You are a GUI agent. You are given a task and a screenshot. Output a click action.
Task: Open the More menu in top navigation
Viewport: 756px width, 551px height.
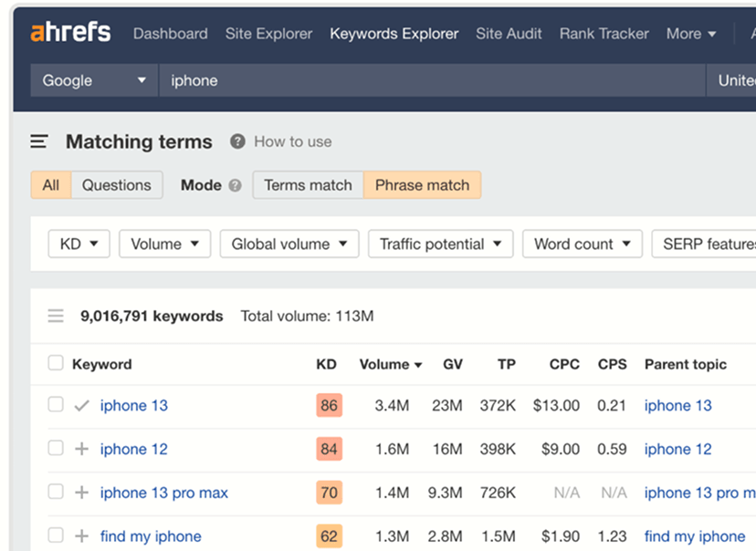pos(691,34)
